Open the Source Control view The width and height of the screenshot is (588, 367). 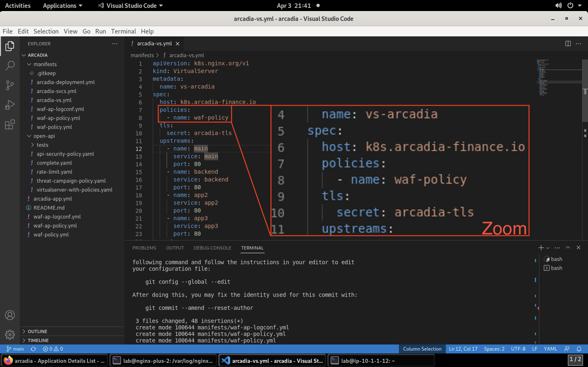pyautogui.click(x=10, y=85)
